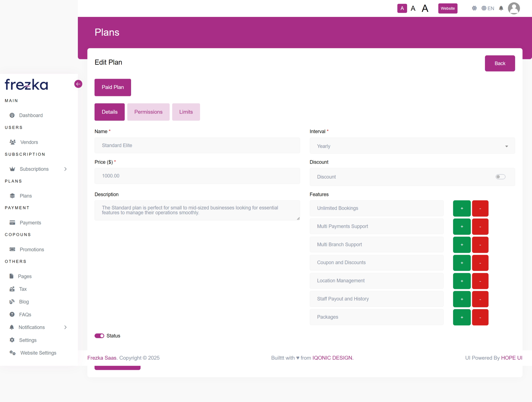This screenshot has height=402, width=532.
Task: Open the Website Settings gears item
Action: point(38,353)
